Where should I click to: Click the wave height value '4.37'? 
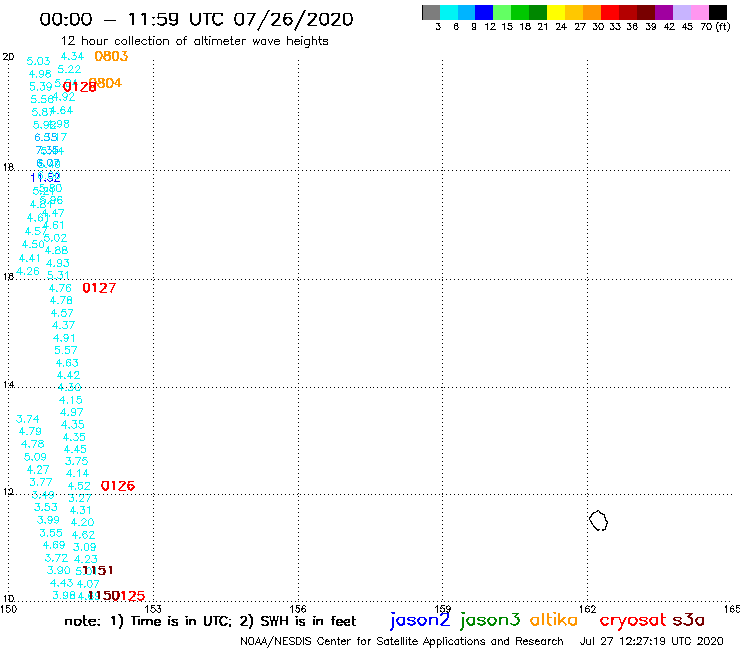[64, 325]
